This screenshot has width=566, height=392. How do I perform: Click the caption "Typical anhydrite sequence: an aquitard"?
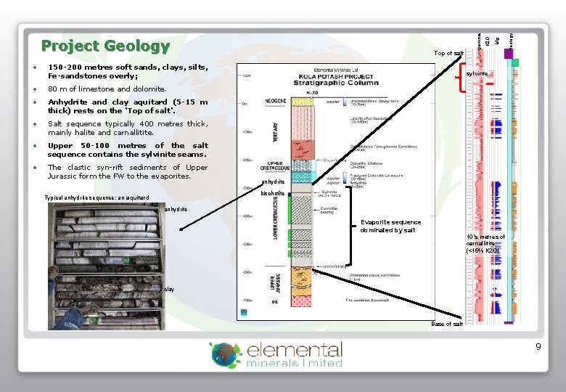coord(97,197)
